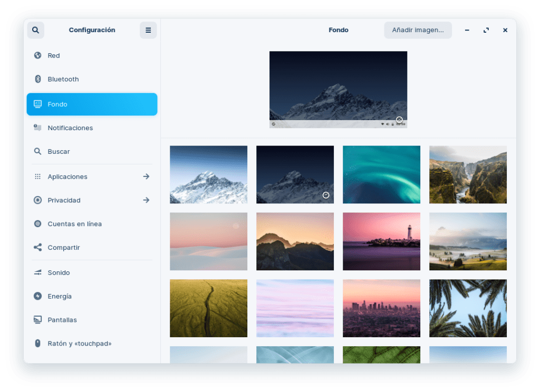Click the Notificaciones icon
Viewport: 540px width, 392px height.
tap(38, 128)
